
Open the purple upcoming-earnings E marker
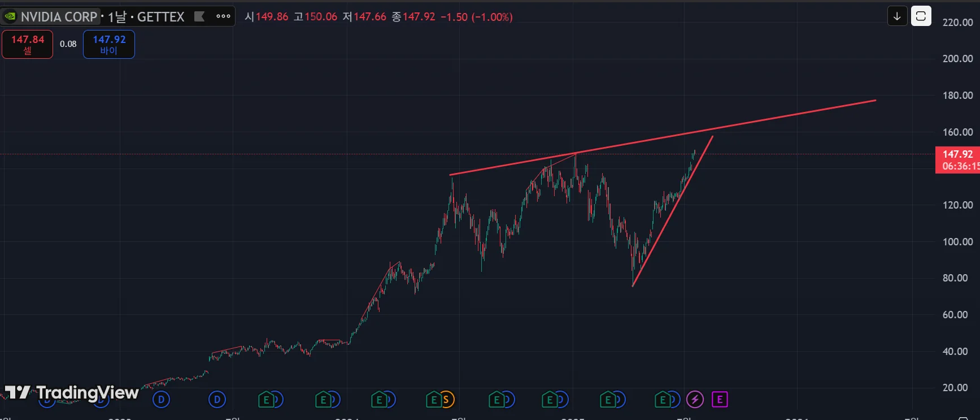point(720,400)
